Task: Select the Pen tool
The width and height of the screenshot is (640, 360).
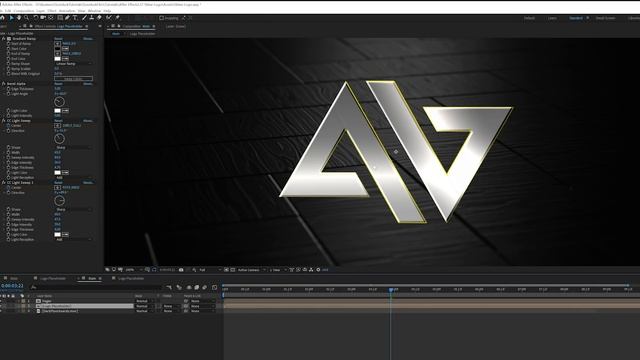Action: click(67, 18)
